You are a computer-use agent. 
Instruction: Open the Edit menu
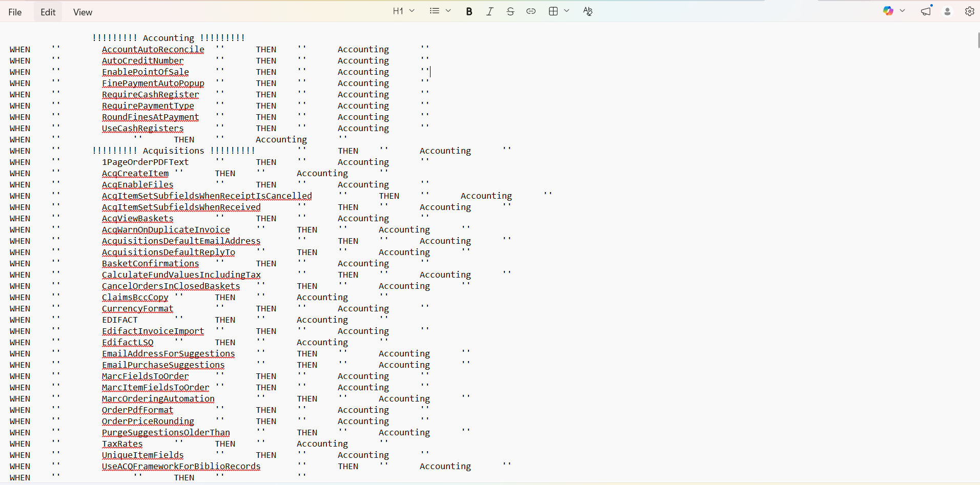coord(48,12)
